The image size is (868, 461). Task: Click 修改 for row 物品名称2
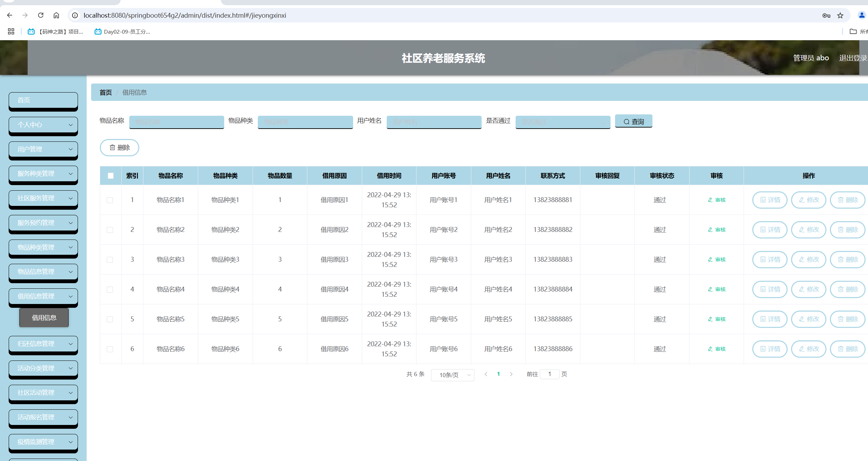click(x=809, y=230)
